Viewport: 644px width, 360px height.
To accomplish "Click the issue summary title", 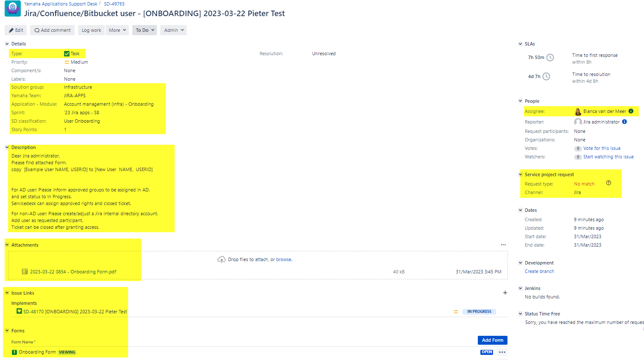I will pyautogui.click(x=154, y=13).
